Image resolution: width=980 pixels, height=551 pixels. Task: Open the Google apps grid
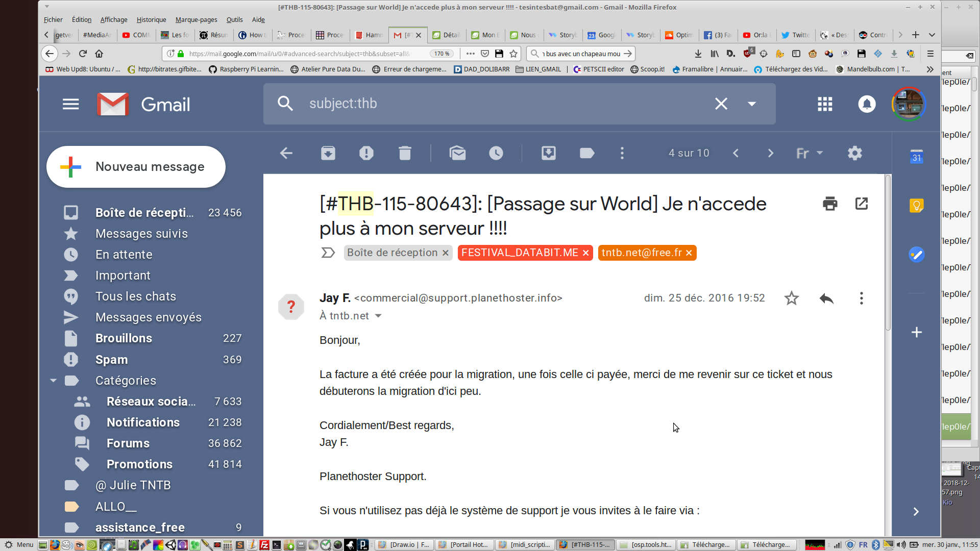(825, 104)
